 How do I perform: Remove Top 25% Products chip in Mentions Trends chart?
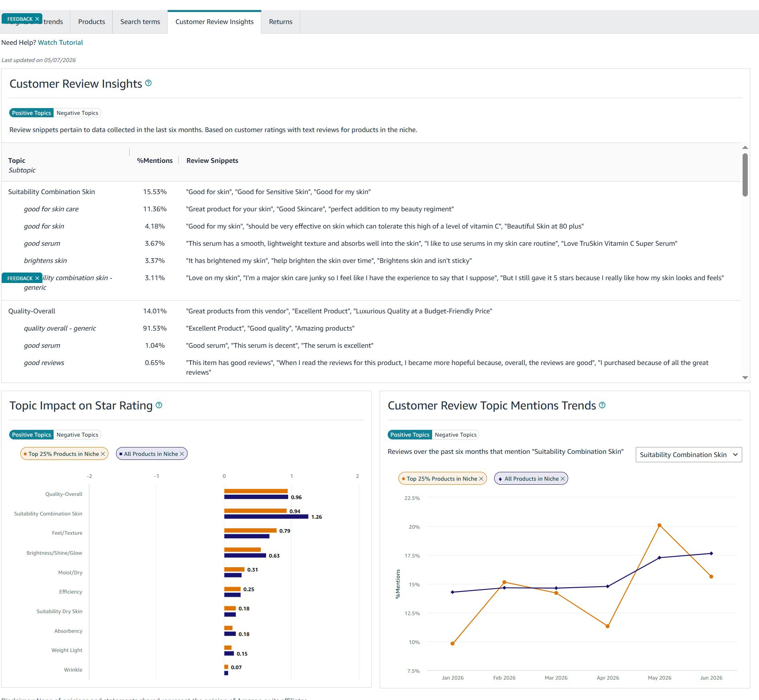pyautogui.click(x=481, y=479)
